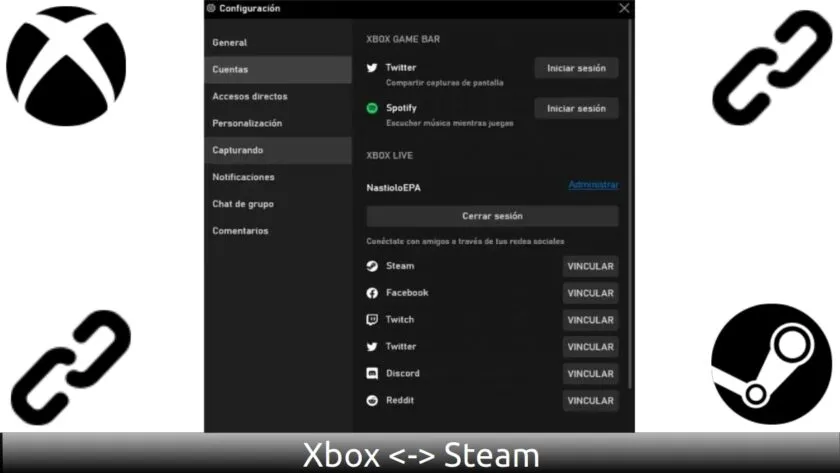The image size is (840, 473).
Task: Click the Cerrar sesión button
Action: tap(492, 216)
